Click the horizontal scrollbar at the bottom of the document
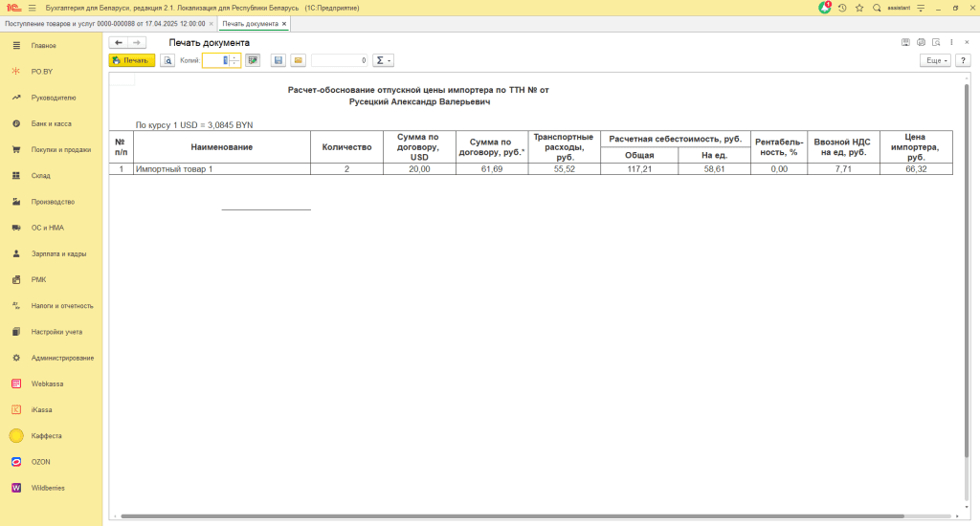 point(513,516)
